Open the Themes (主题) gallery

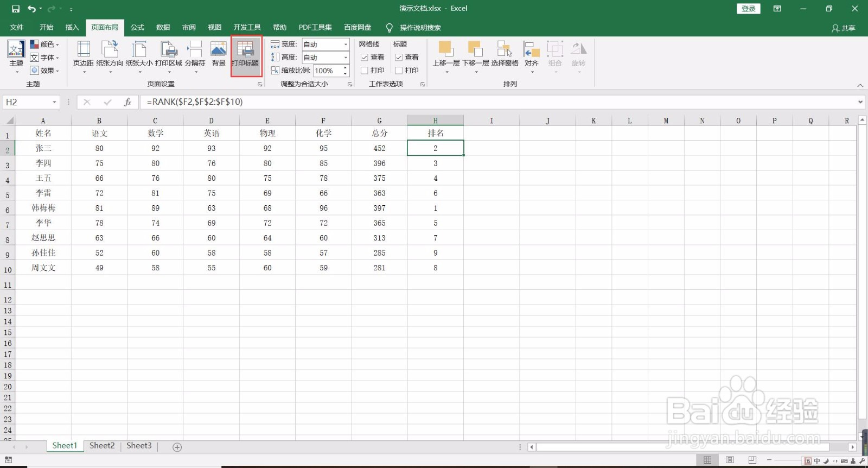16,57
